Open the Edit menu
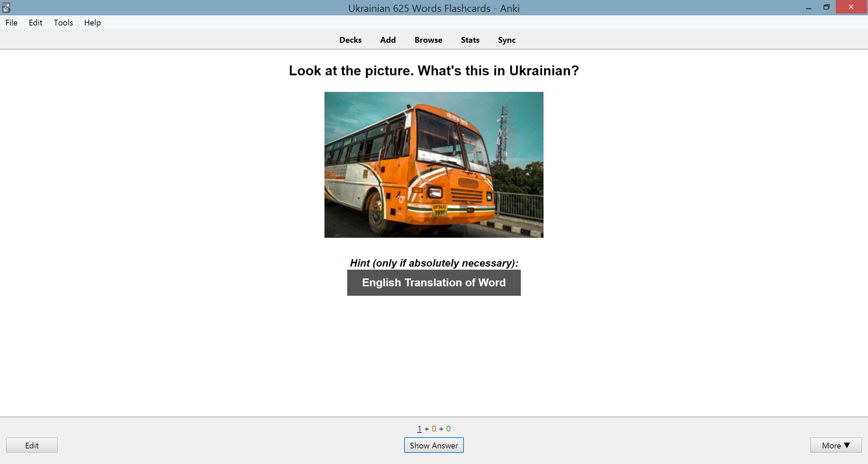The width and height of the screenshot is (868, 464). (36, 23)
